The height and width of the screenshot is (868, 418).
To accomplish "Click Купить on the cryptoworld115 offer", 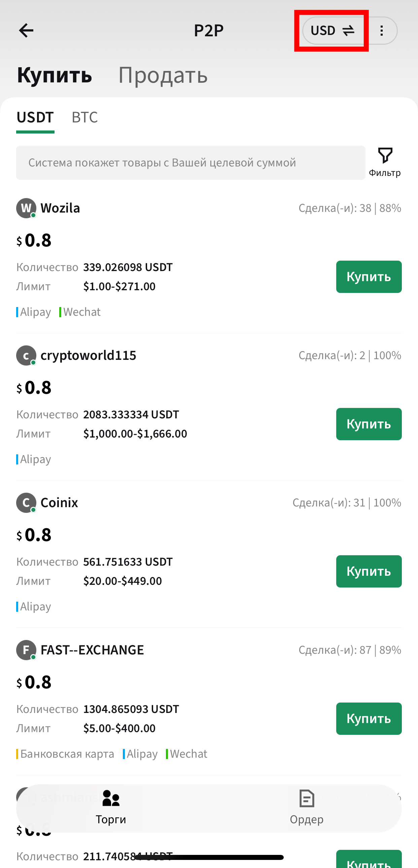I will 369,424.
